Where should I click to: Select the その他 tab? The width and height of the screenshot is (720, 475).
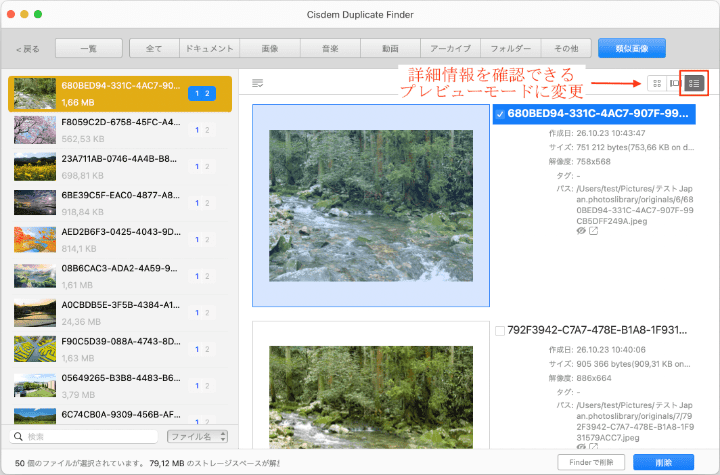tap(566, 48)
